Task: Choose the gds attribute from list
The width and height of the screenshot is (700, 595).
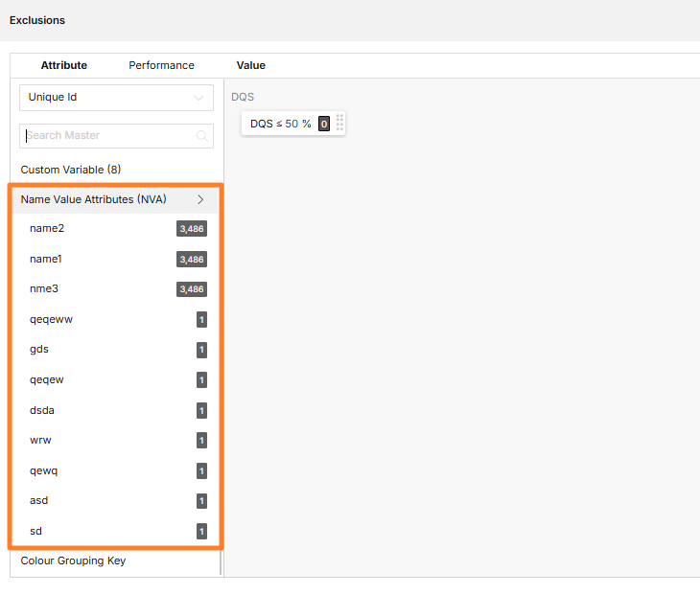Action: [x=39, y=350]
